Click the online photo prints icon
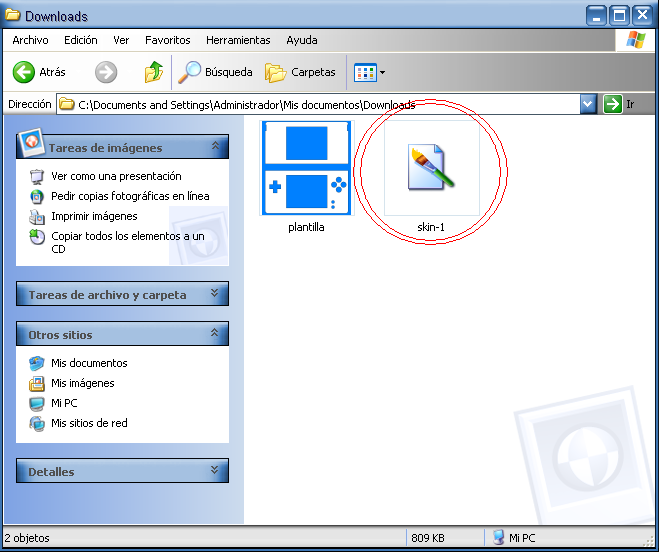The height and width of the screenshot is (552, 659). 37,196
